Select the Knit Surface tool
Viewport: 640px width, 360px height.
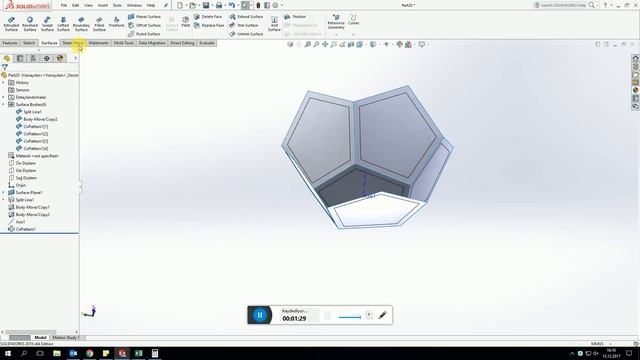[274, 24]
